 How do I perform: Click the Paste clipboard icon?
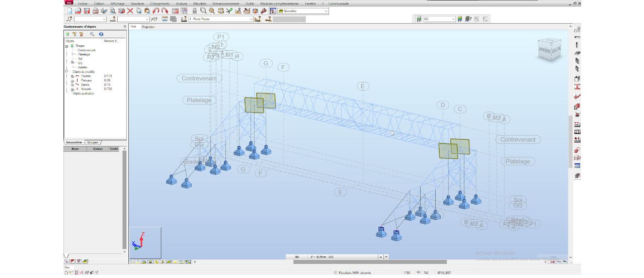tap(147, 11)
